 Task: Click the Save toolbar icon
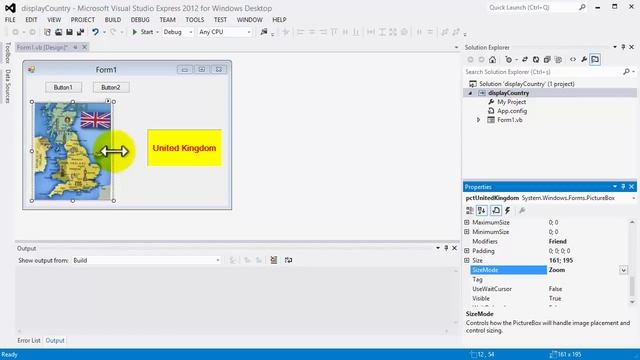pyautogui.click(x=69, y=32)
